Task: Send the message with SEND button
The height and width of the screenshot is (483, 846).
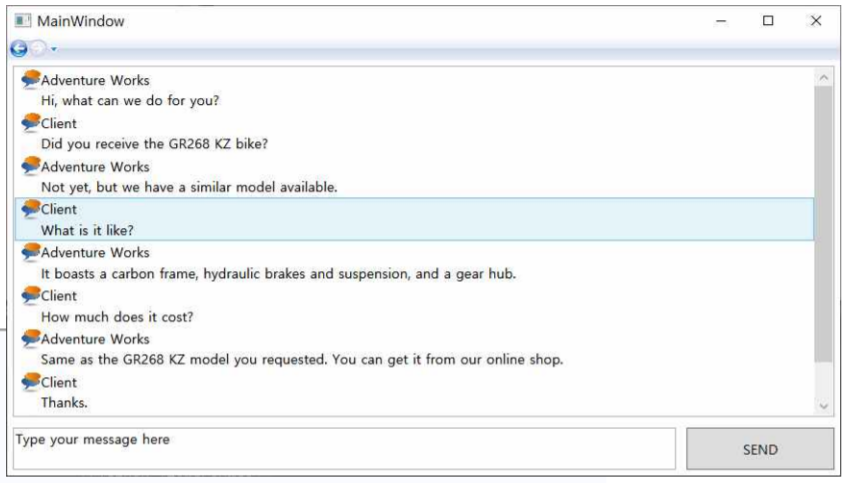Action: pos(760,449)
